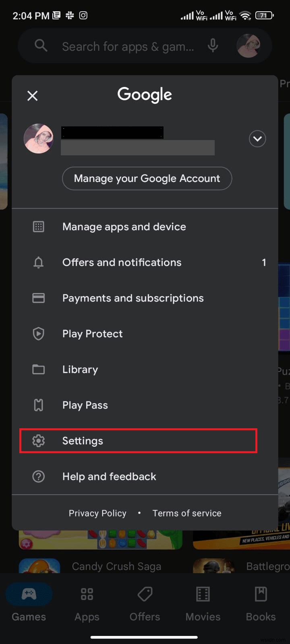Tap the Help and feedback question mark icon
Viewport: 290px width, 644px height.
(x=38, y=476)
